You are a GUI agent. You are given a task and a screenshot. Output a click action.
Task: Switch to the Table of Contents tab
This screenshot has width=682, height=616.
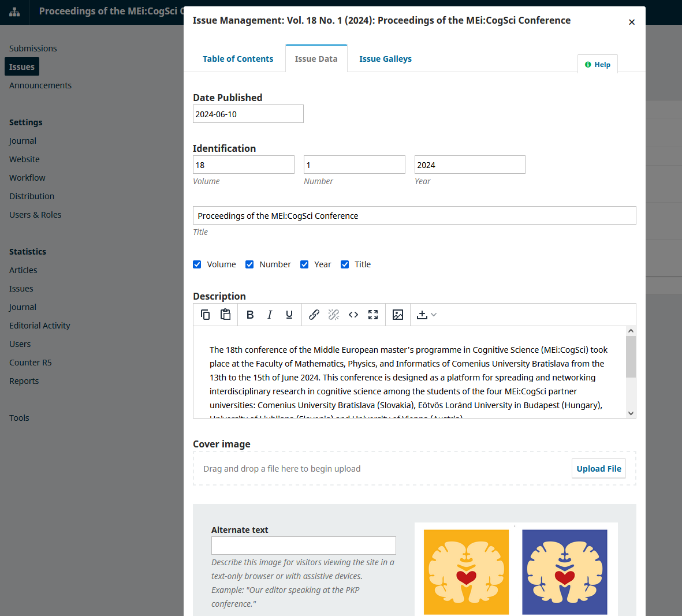point(238,59)
